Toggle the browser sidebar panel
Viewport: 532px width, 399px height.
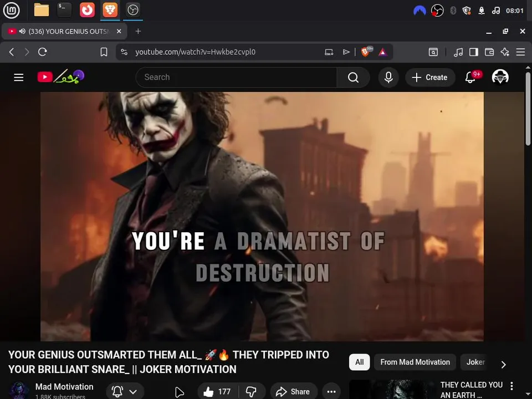tap(474, 52)
